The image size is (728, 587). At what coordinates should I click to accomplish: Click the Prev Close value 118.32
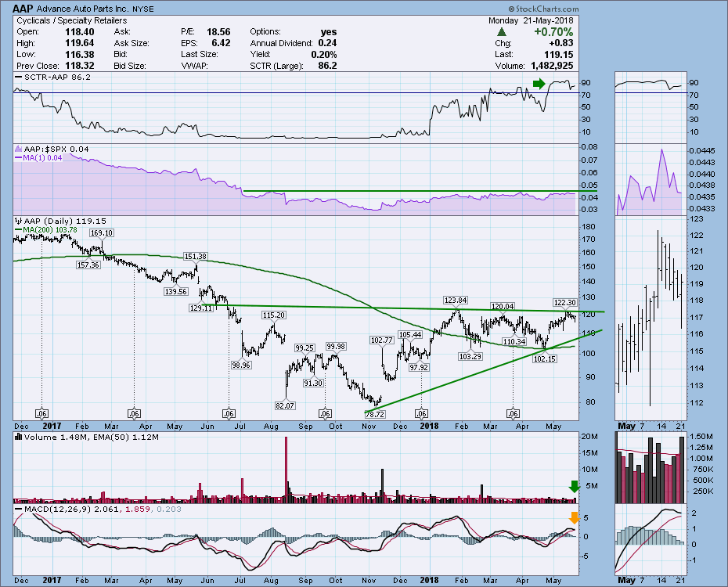point(80,66)
